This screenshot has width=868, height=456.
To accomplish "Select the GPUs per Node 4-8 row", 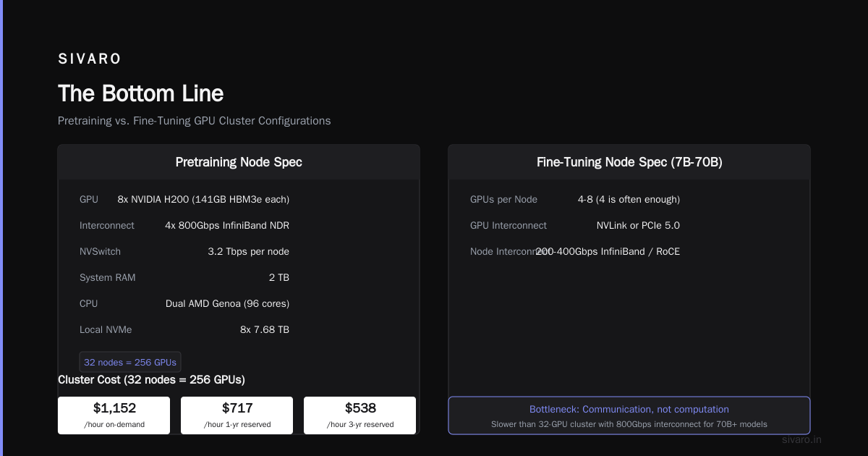I will click(x=575, y=199).
